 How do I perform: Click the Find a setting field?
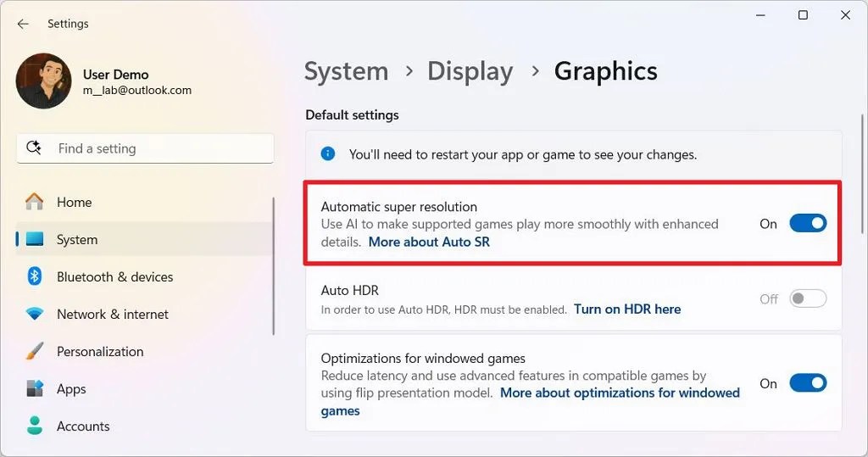pos(145,148)
